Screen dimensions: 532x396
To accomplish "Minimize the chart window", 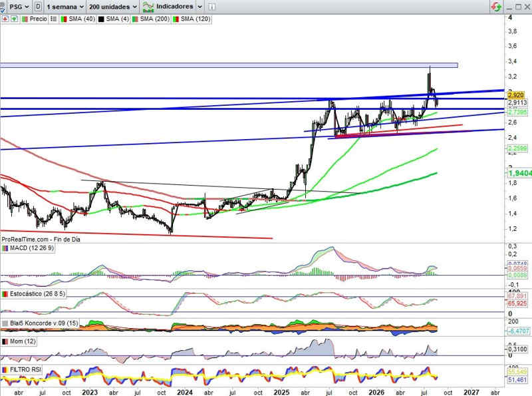I will click(509, 7).
